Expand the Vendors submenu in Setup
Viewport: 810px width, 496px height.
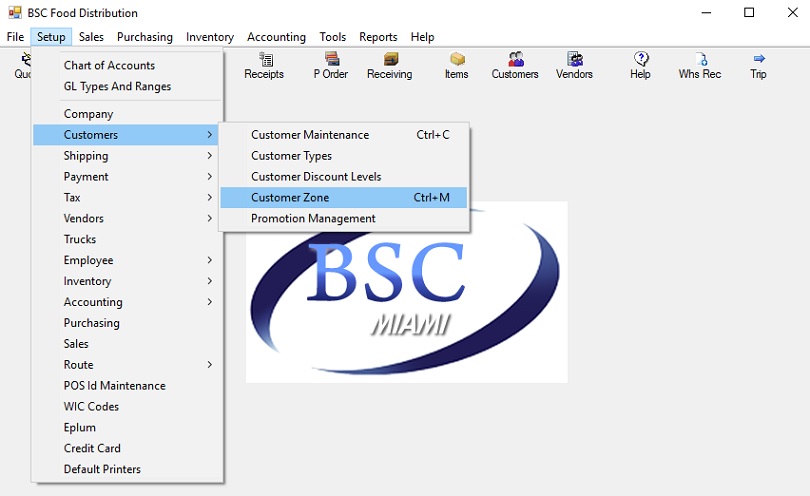[128, 219]
